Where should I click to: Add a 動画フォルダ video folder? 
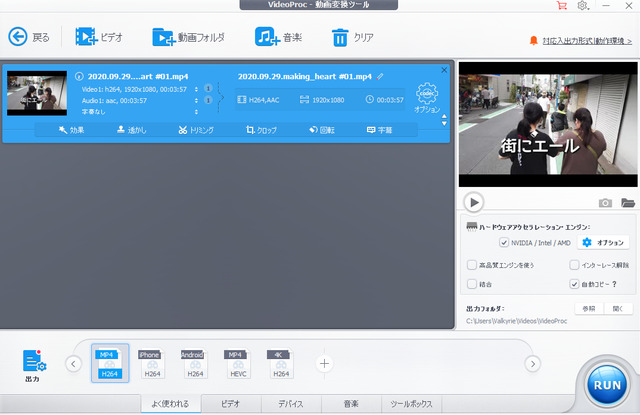click(189, 37)
